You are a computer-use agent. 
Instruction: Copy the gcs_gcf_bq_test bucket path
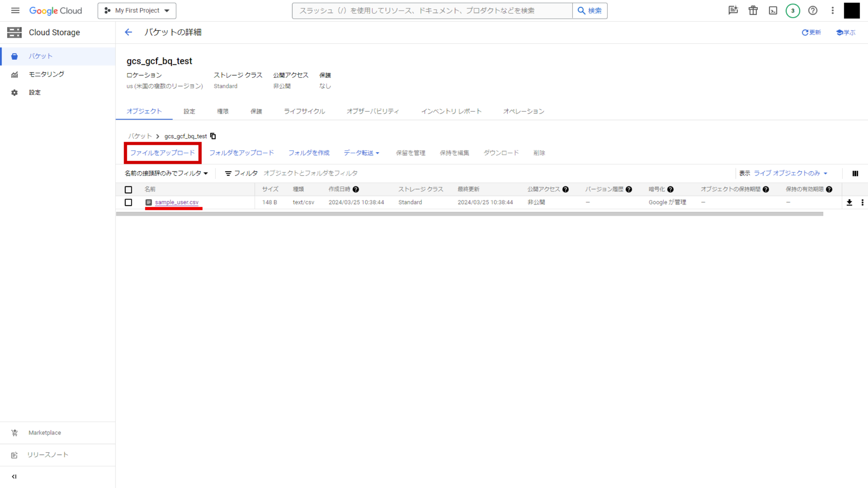(213, 136)
